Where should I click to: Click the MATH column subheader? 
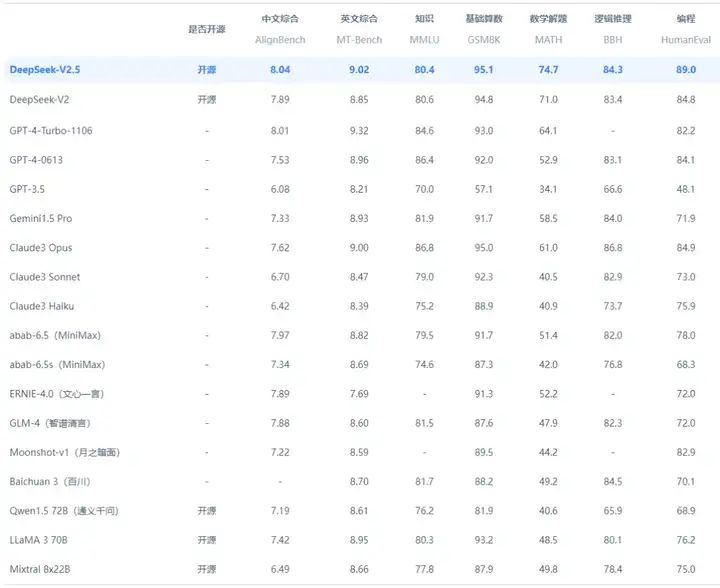(x=548, y=40)
